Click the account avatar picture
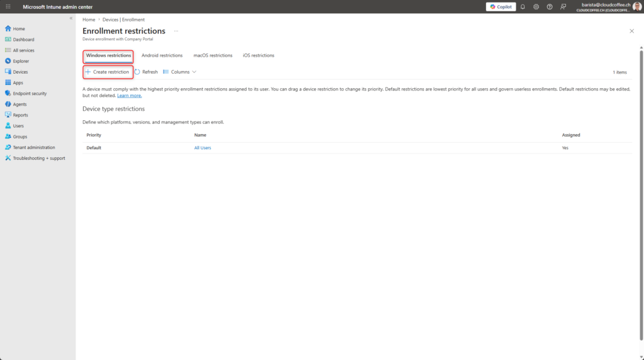The image size is (644, 360). tap(637, 6)
